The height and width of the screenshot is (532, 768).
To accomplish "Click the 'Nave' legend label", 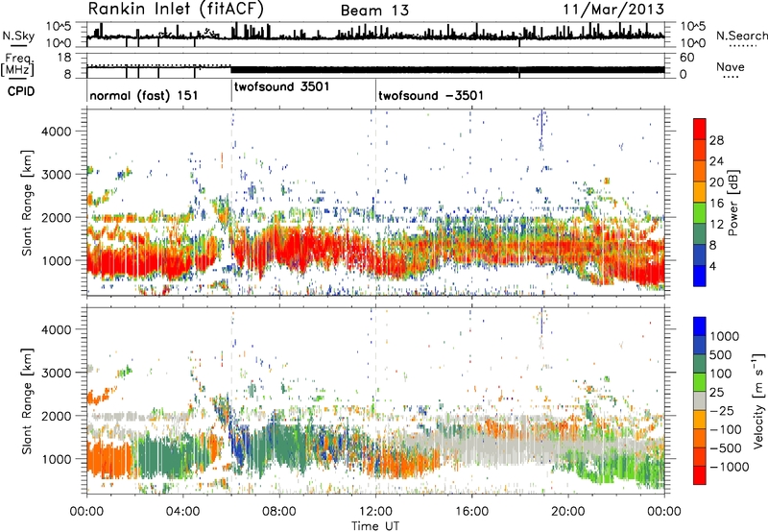I will click(x=731, y=67).
